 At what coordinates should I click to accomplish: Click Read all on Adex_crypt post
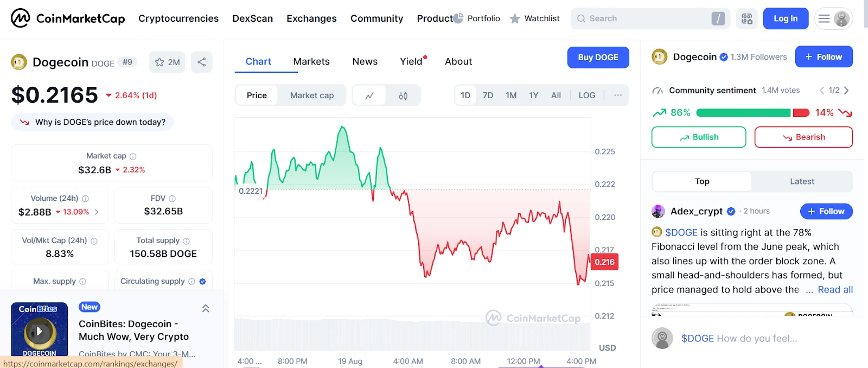[835, 290]
